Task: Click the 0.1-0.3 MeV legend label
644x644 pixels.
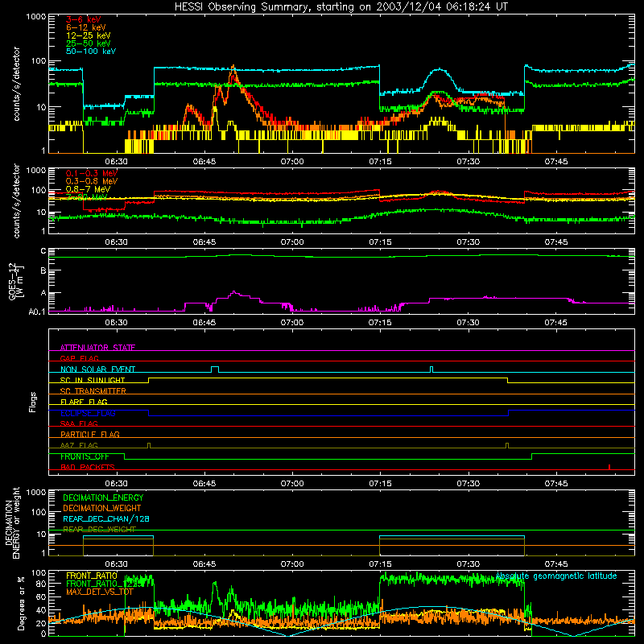Action: [91, 173]
